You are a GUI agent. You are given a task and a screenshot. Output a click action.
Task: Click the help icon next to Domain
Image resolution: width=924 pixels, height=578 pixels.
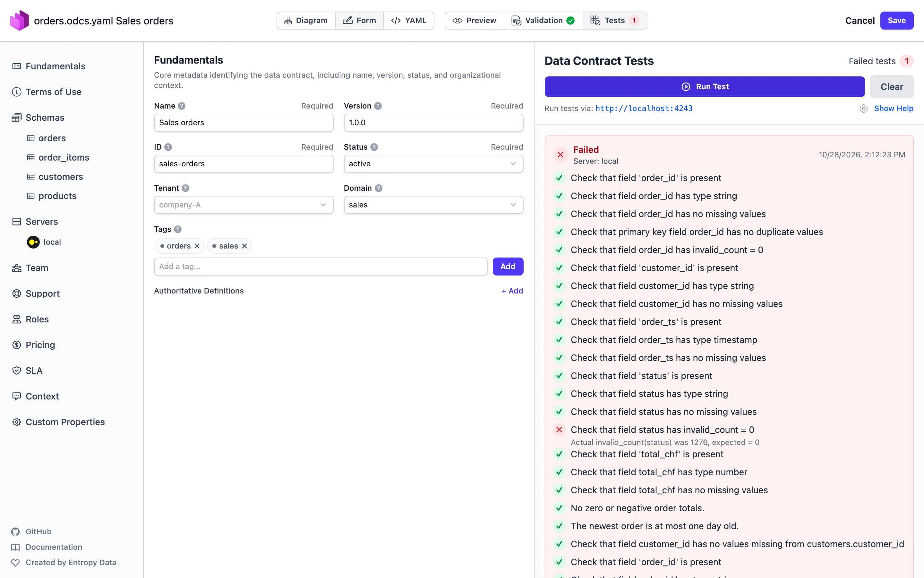click(378, 188)
